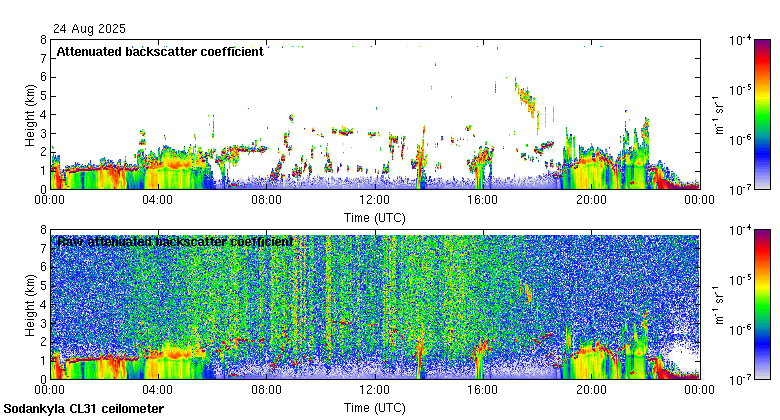Click the '12:00' tick under the Raw backscatter plot
The image size is (780, 420).
coord(375,390)
